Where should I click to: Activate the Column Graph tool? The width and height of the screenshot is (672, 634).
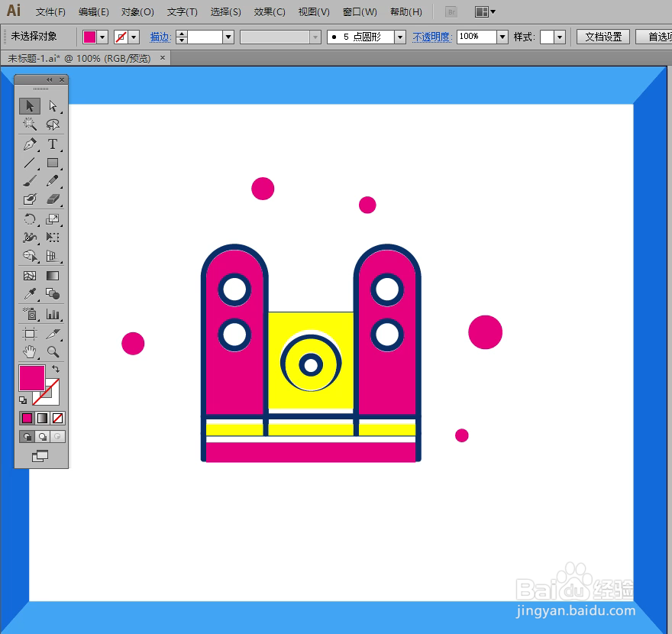pos(53,314)
